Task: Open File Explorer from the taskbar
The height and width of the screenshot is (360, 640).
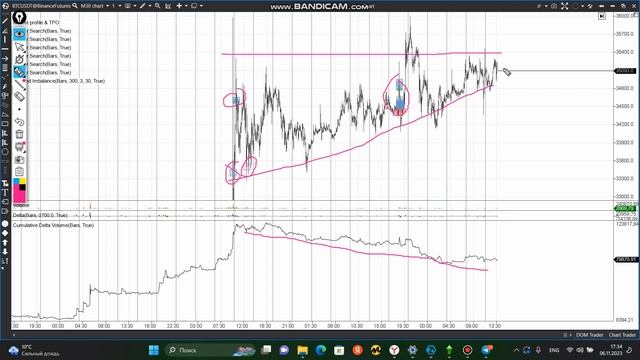Action: point(302,350)
